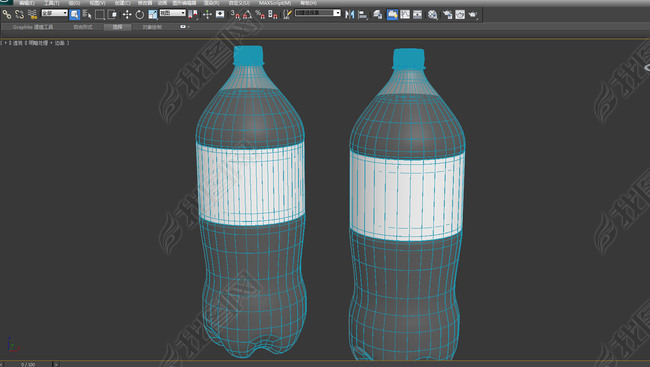Open the Schematic View
The height and width of the screenshot is (367, 650).
point(417,15)
